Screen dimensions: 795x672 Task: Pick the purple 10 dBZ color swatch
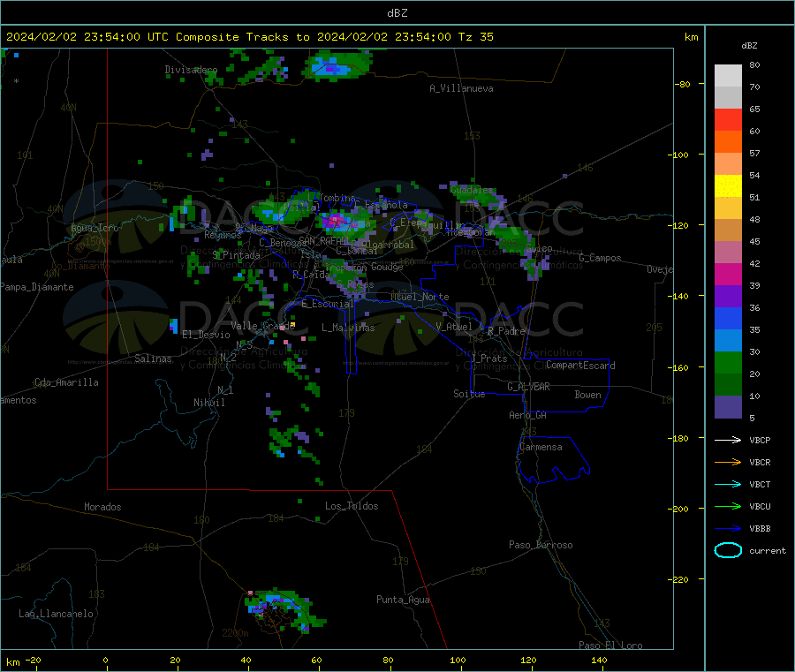728,406
